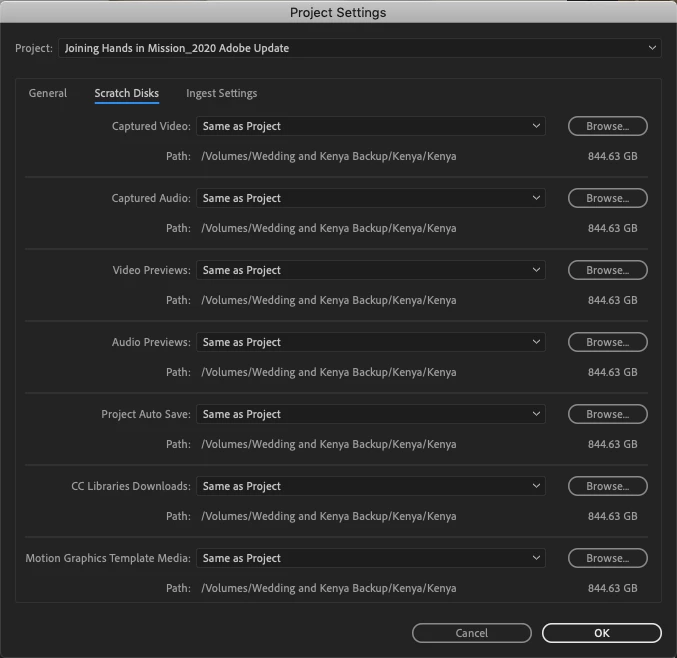Browse for Audio Previews folder
Image resolution: width=677 pixels, height=658 pixels.
tap(607, 342)
